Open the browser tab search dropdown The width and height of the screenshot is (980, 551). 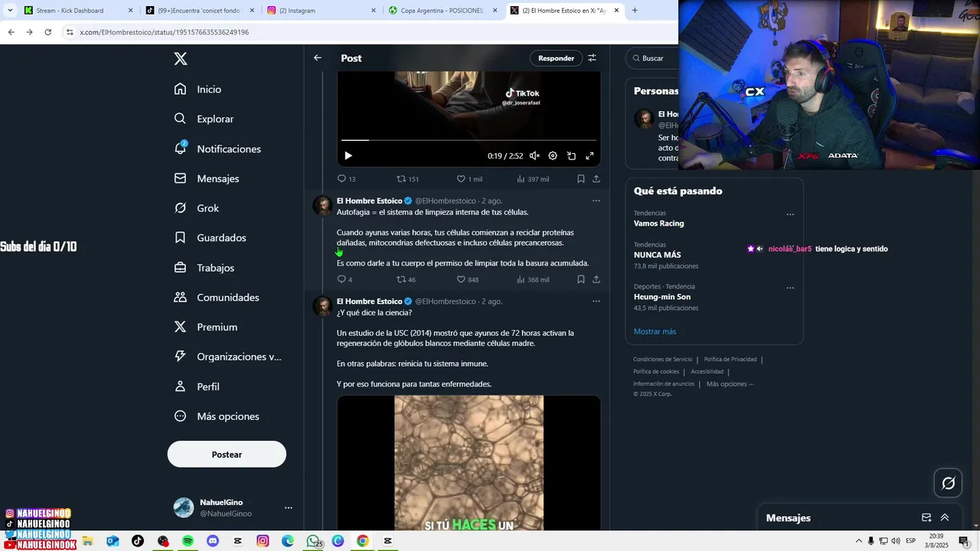[x=9, y=10]
